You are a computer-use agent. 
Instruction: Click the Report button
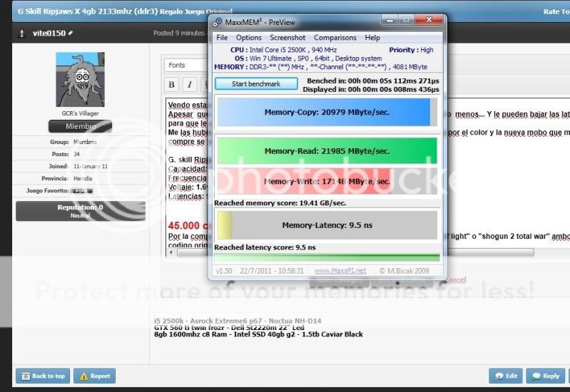94,376
